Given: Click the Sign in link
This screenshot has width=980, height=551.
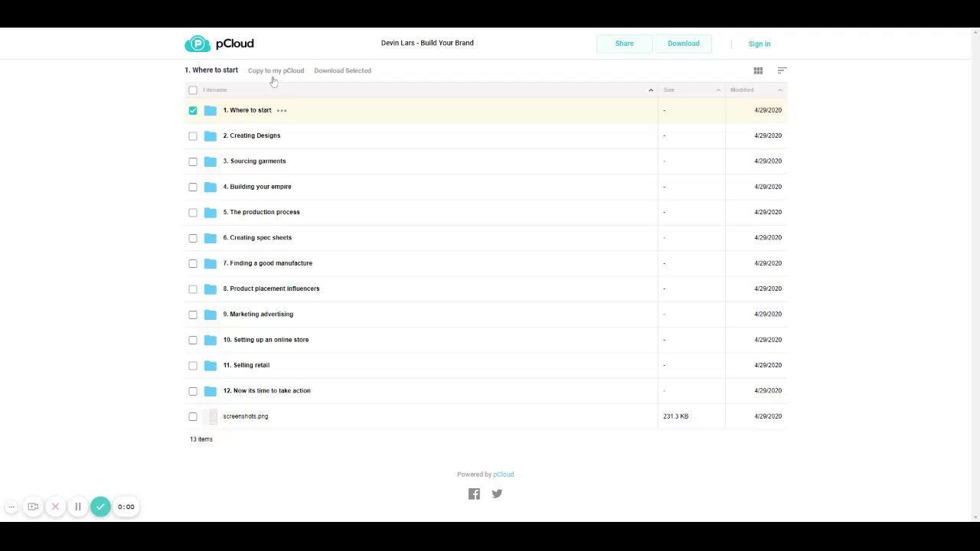Looking at the screenshot, I should tap(759, 44).
